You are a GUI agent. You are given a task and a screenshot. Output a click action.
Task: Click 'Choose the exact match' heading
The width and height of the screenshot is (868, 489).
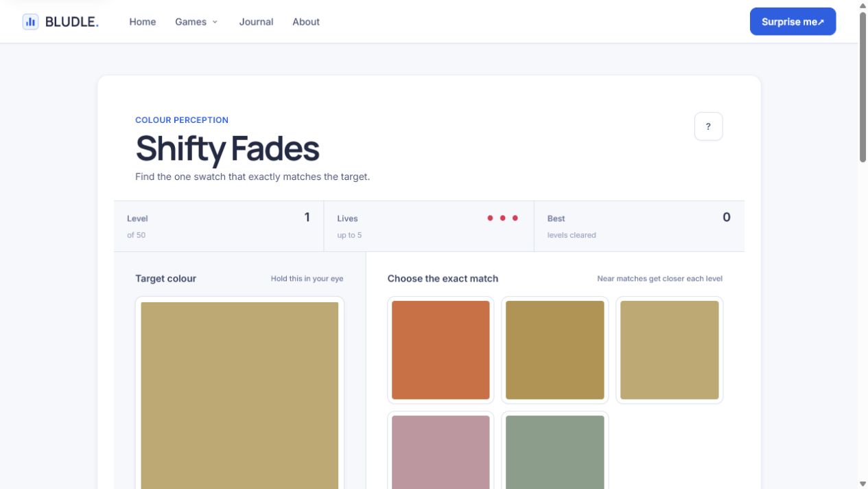coord(443,278)
